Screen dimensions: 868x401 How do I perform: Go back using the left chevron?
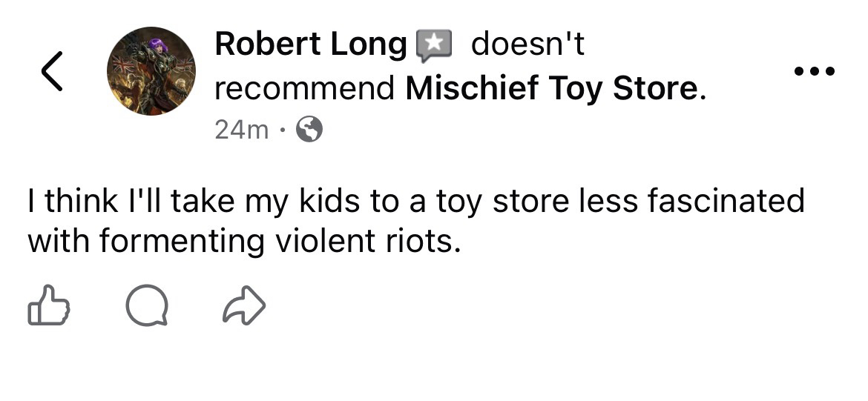[x=51, y=71]
